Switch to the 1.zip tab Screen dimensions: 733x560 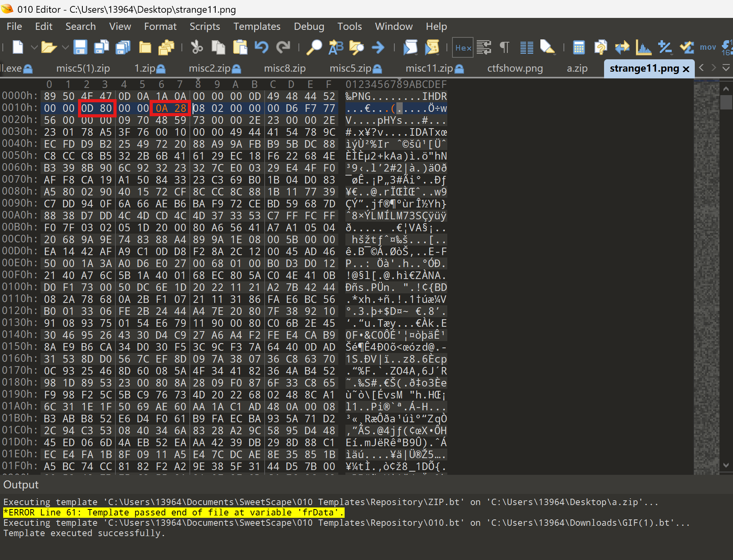tap(150, 68)
